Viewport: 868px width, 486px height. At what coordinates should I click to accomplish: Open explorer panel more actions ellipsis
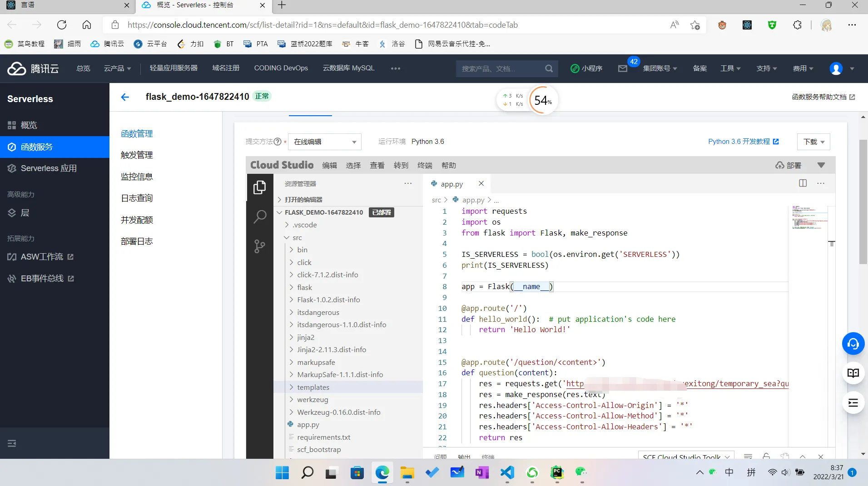point(408,183)
